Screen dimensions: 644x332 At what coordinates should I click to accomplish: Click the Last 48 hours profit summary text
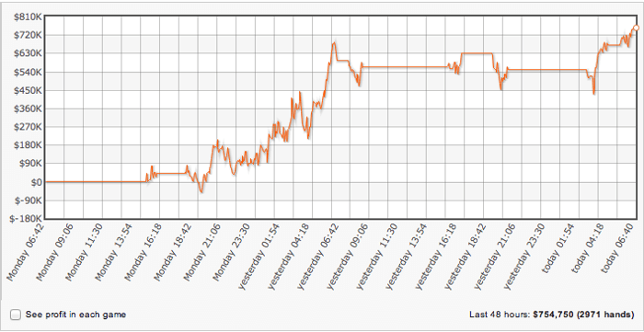(552, 315)
